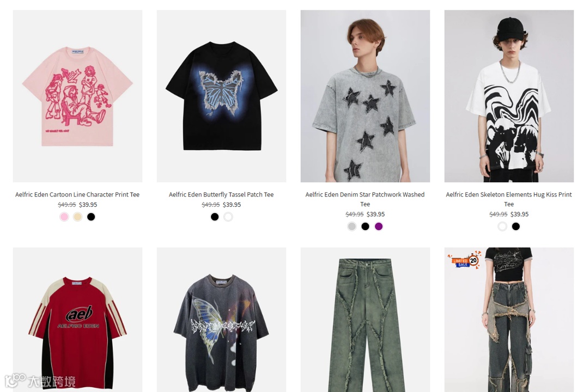Select black color for Butterfly Tassel Patch Tee

pos(215,217)
